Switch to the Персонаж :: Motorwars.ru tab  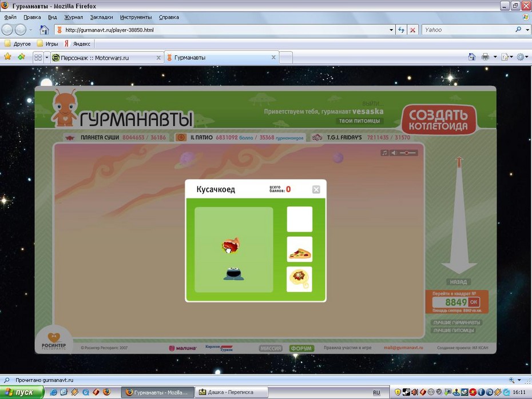pyautogui.click(x=107, y=58)
